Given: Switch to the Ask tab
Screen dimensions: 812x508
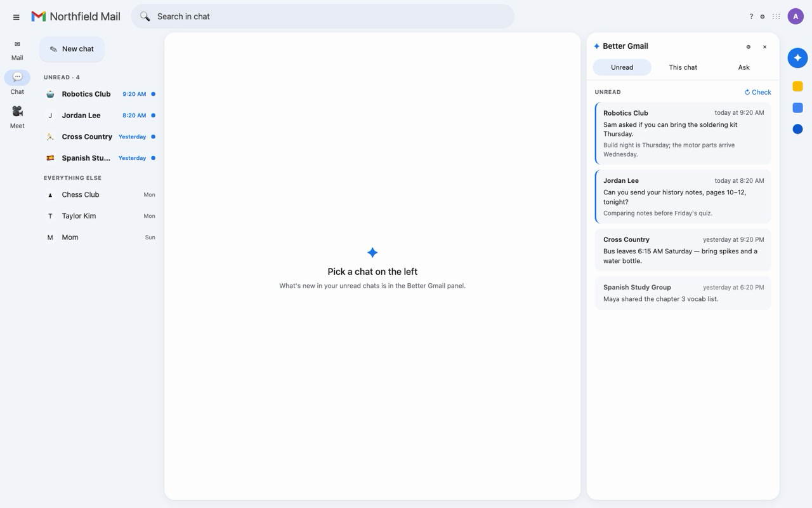Looking at the screenshot, I should 743,67.
